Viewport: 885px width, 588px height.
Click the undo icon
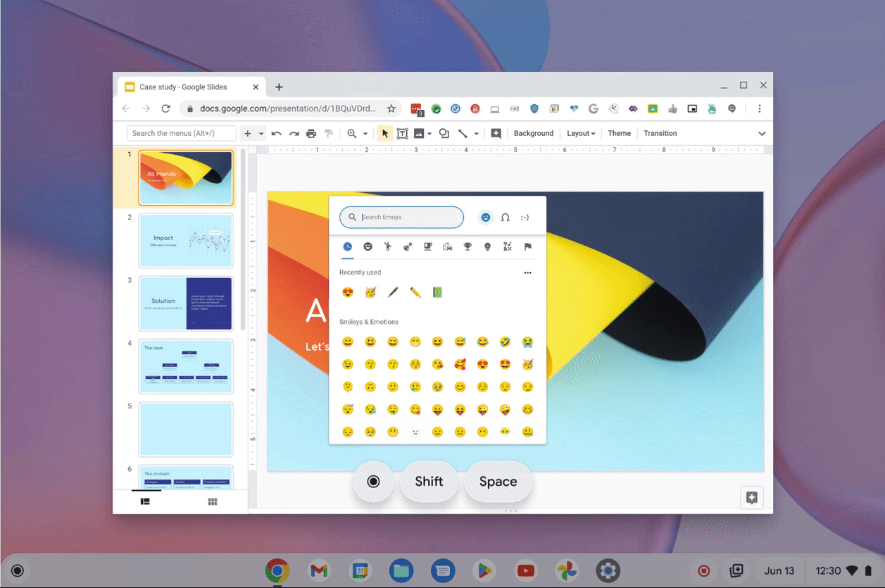click(276, 133)
